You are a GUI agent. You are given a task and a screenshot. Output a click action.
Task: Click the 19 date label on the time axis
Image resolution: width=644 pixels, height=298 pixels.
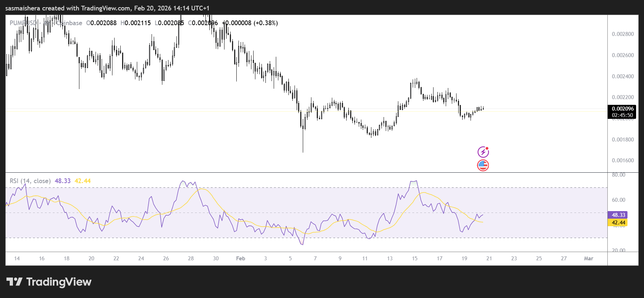pyautogui.click(x=464, y=259)
